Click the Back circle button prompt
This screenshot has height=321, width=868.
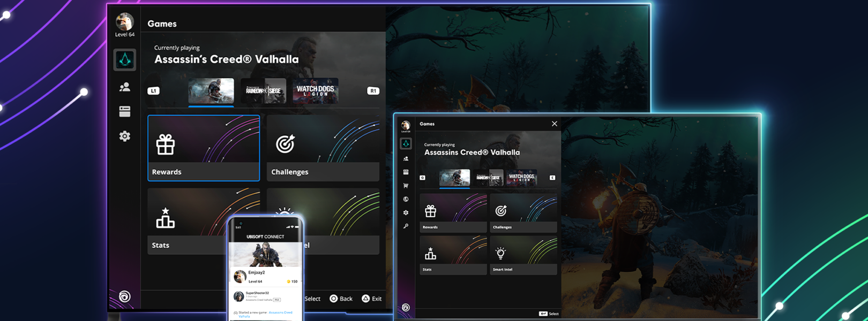click(341, 299)
